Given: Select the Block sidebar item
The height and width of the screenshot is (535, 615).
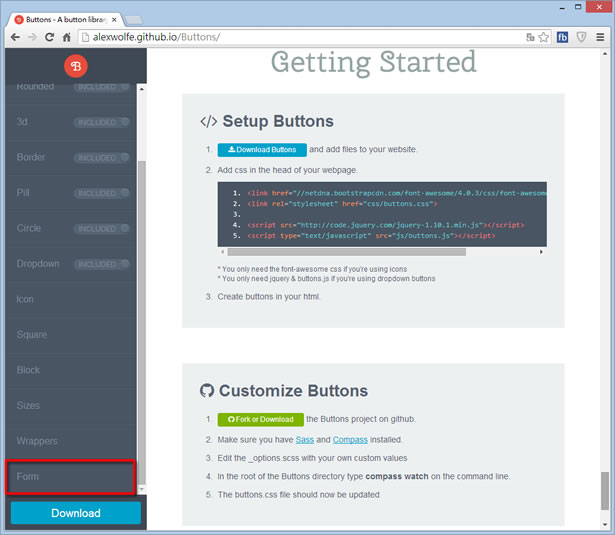Looking at the screenshot, I should tap(71, 370).
